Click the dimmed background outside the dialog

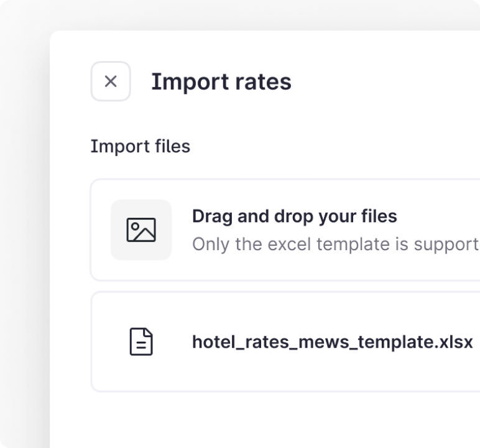[x=25, y=249]
